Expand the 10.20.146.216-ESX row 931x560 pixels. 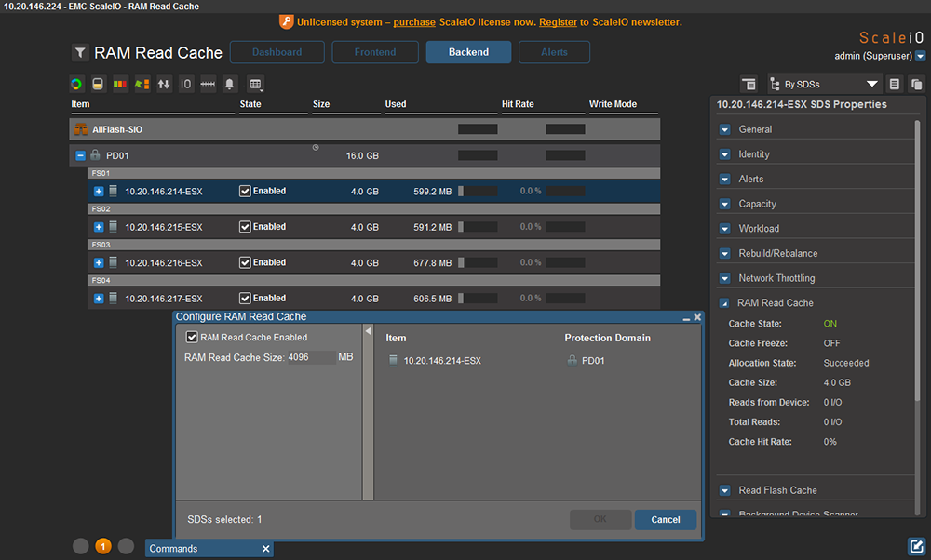tap(99, 262)
